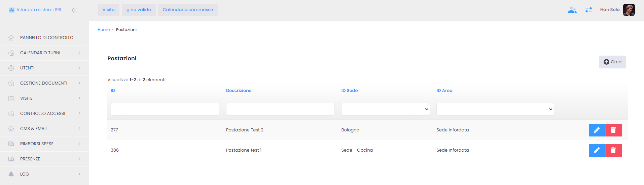The image size is (644, 185).
Task: Open the ID Area filter dropdown
Action: tap(495, 109)
